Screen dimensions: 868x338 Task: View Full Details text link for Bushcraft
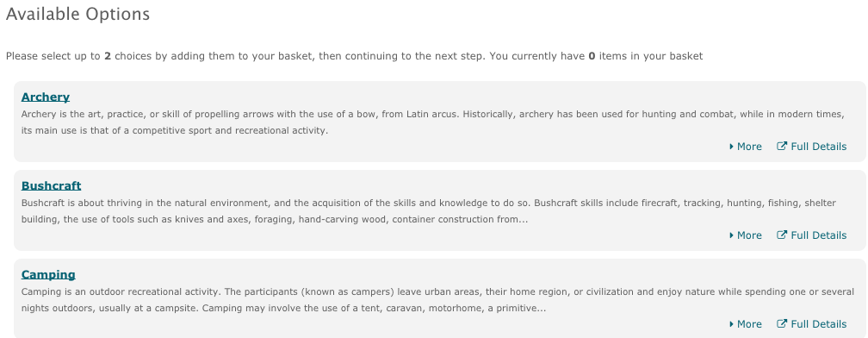pyautogui.click(x=819, y=235)
